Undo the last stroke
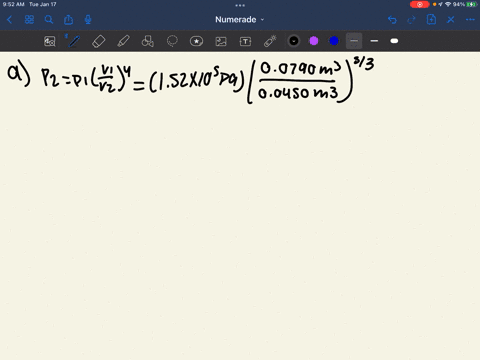Screen dimensions: 480x360 (x=392, y=20)
